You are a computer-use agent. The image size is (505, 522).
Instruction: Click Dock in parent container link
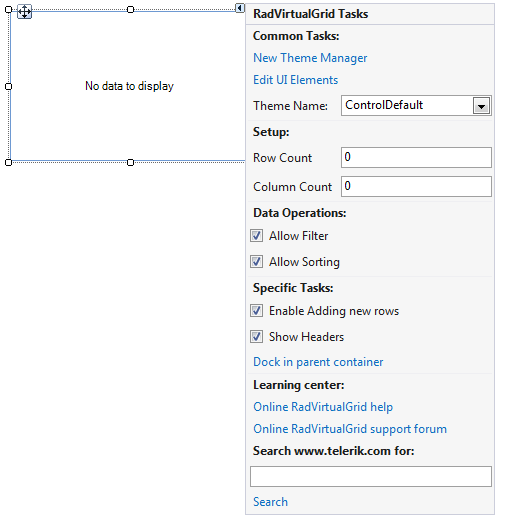pos(318,362)
